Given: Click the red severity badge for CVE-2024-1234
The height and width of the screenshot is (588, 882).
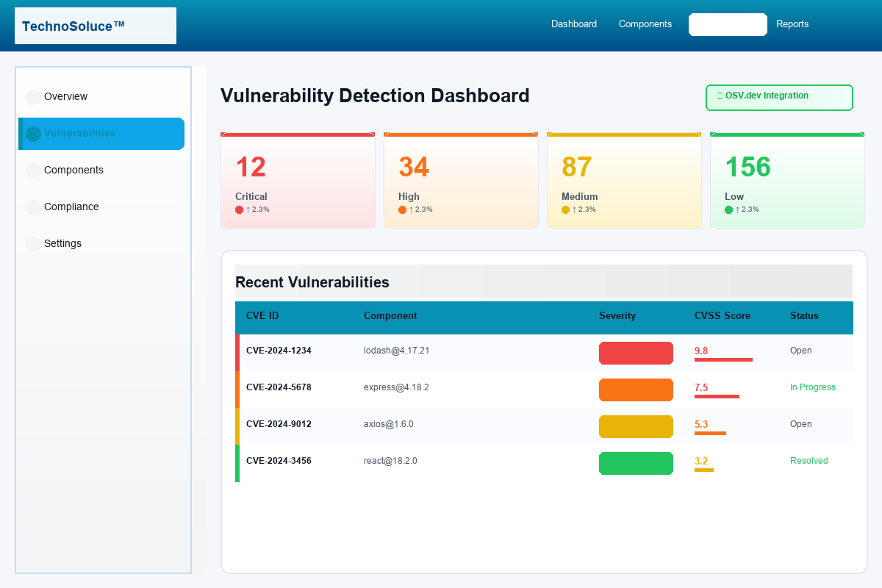Looking at the screenshot, I should click(x=636, y=353).
